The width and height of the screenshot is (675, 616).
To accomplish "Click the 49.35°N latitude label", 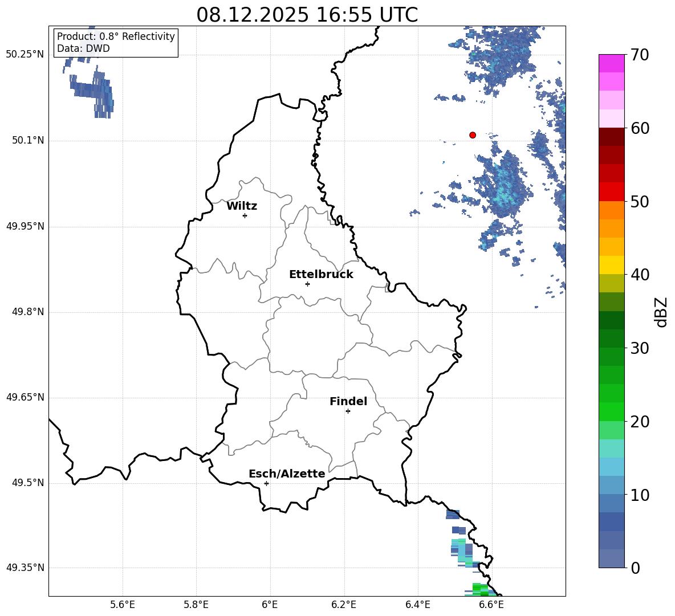I will point(25,568).
